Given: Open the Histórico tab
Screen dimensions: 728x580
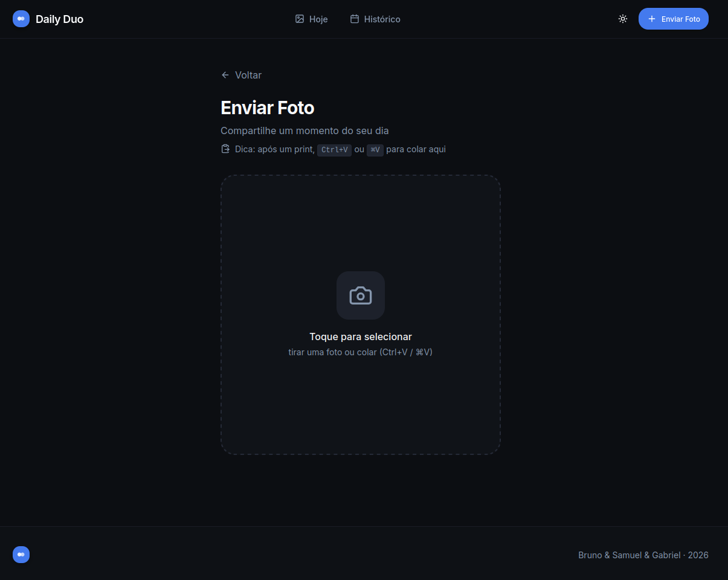Looking at the screenshot, I should point(375,19).
